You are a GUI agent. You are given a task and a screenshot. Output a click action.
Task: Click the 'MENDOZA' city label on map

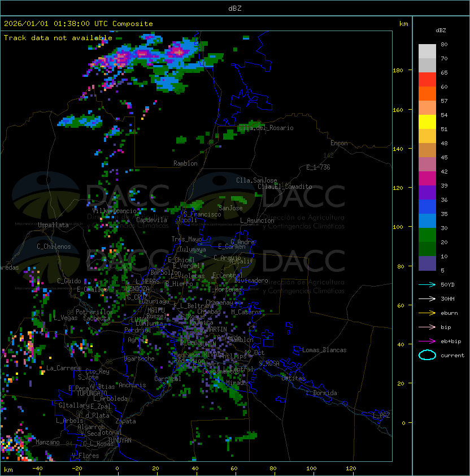[x=137, y=288]
